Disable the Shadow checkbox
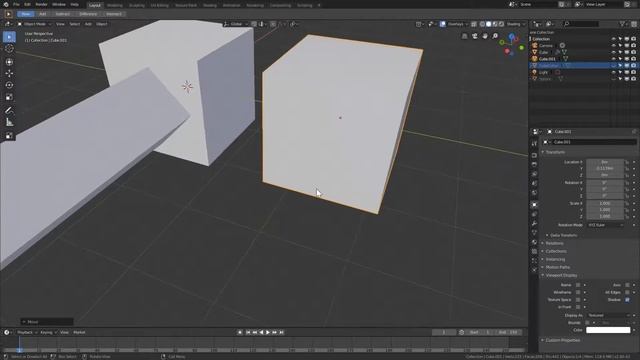Screen dimensions: 640x360 pyautogui.click(x=627, y=300)
